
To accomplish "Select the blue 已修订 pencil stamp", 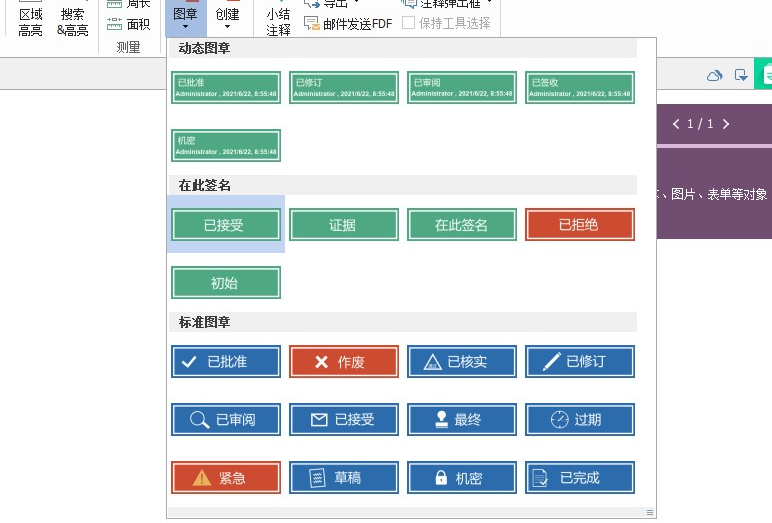I will [579, 362].
